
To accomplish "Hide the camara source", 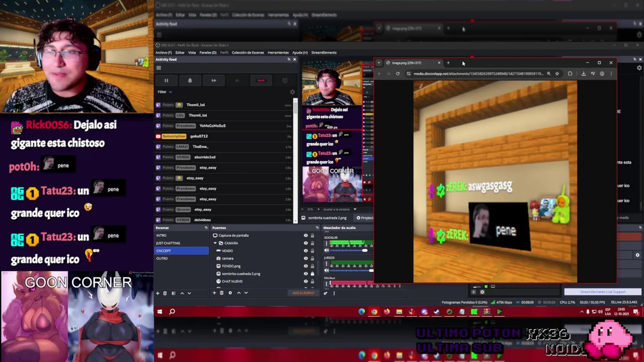I will click(x=305, y=258).
